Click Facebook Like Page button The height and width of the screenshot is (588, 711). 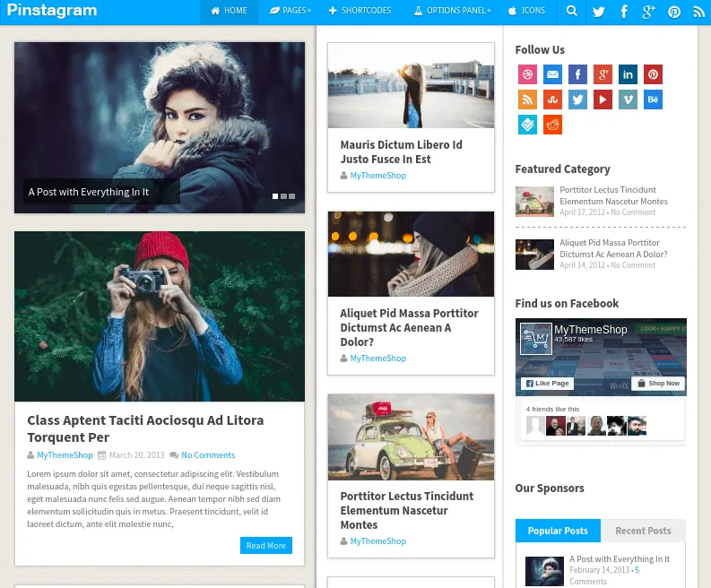coord(547,383)
